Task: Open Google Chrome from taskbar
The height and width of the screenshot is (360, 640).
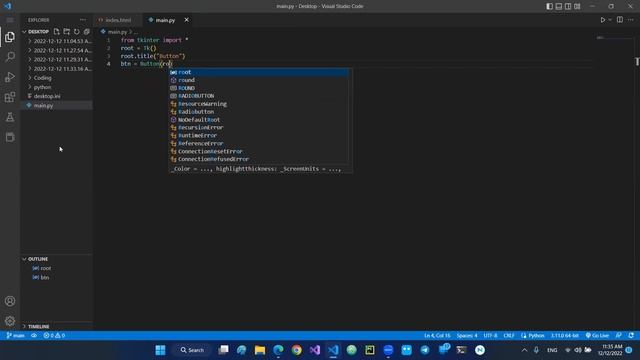Action: pos(296,350)
